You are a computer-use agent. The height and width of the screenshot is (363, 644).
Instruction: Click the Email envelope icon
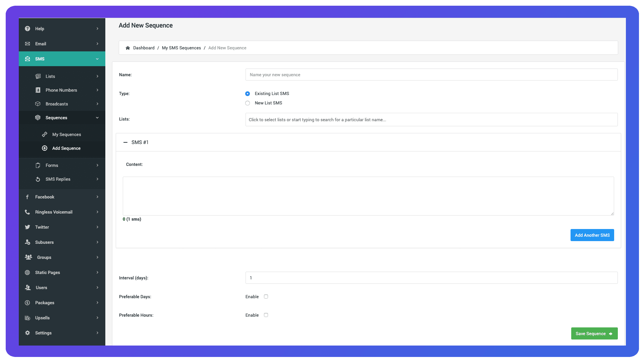tap(28, 44)
